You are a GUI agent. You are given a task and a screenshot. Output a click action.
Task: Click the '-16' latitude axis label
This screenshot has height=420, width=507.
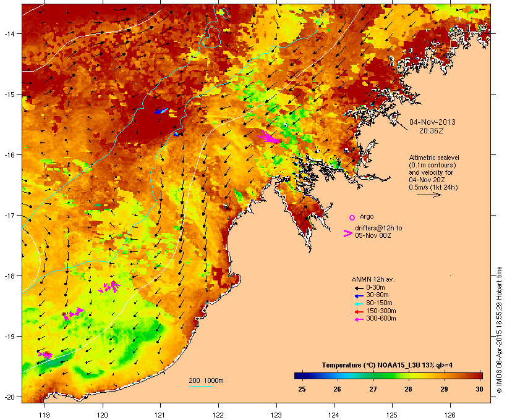(9, 155)
